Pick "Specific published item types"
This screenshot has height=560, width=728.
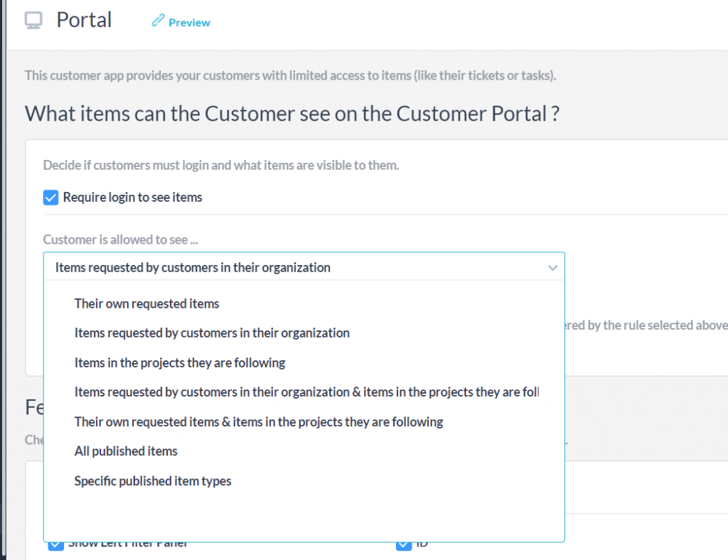point(152,480)
